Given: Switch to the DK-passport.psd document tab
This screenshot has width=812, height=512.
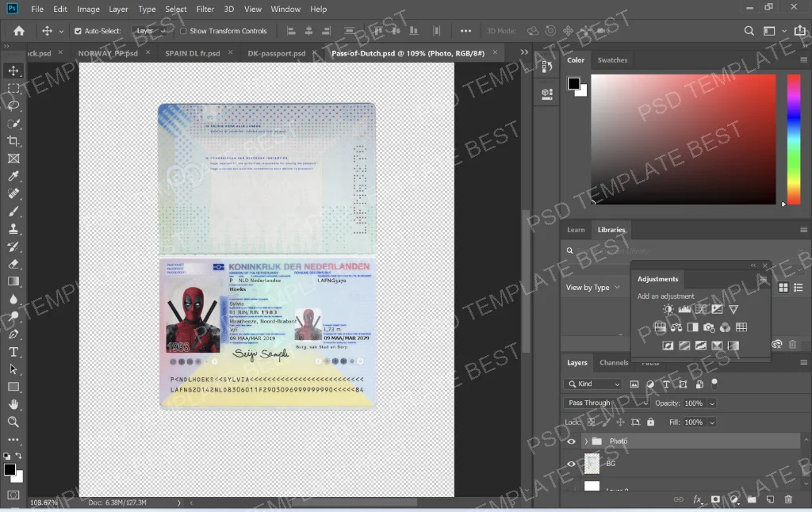Looking at the screenshot, I should pos(277,53).
